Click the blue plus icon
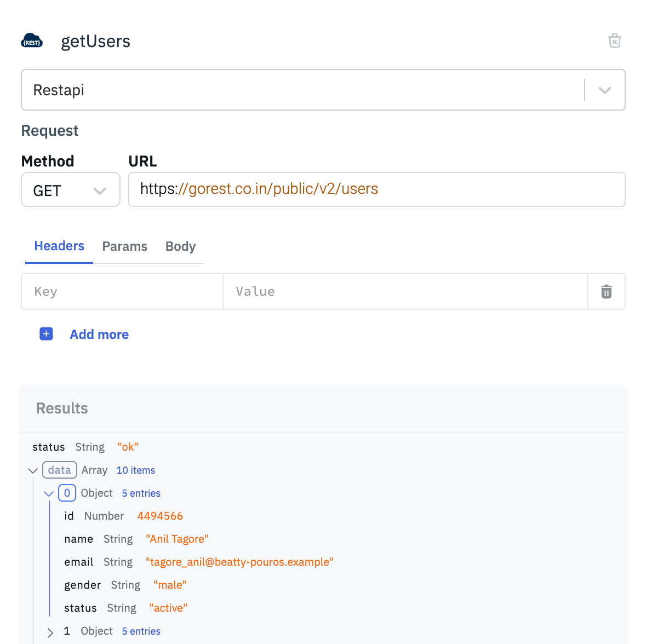652x644 pixels. coord(47,334)
